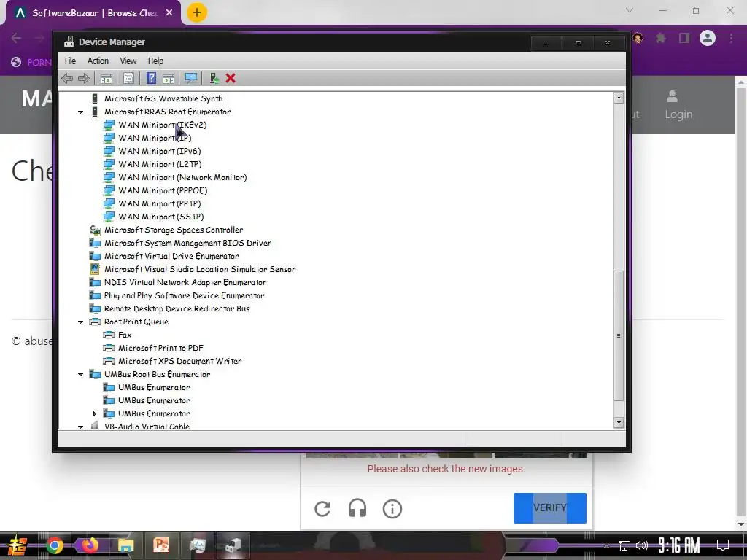
Task: Click the device tree vertical scrollbar thumb
Action: [619, 335]
